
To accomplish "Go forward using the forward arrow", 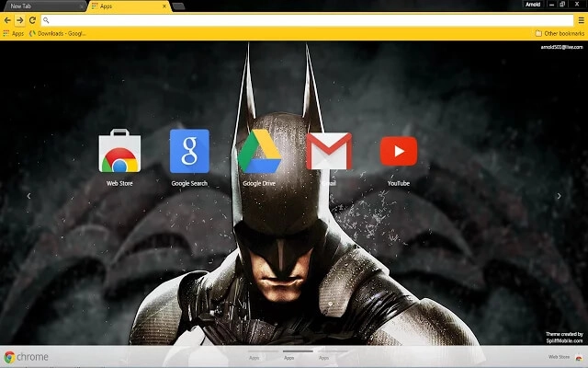I will [20, 20].
